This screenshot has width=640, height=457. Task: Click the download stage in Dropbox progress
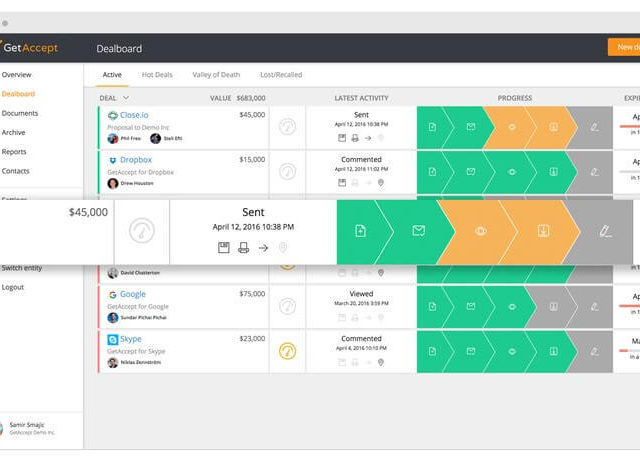point(553,172)
